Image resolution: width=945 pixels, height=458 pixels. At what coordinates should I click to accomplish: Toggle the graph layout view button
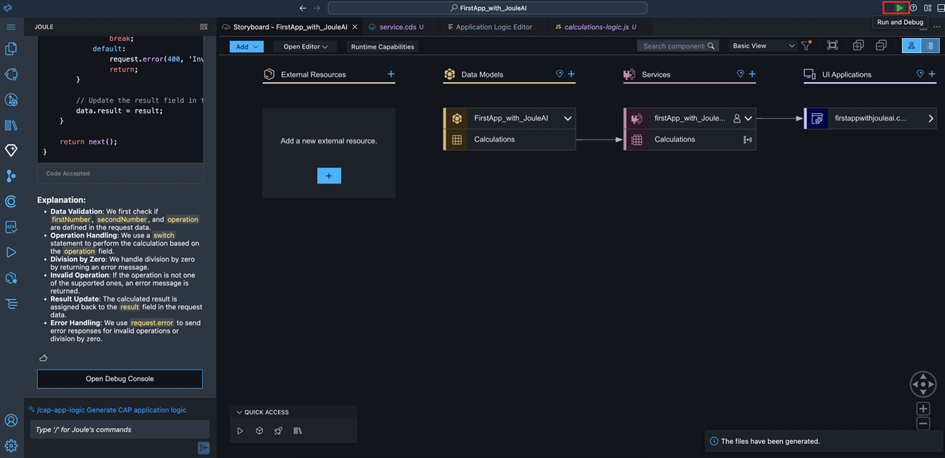[x=911, y=46]
